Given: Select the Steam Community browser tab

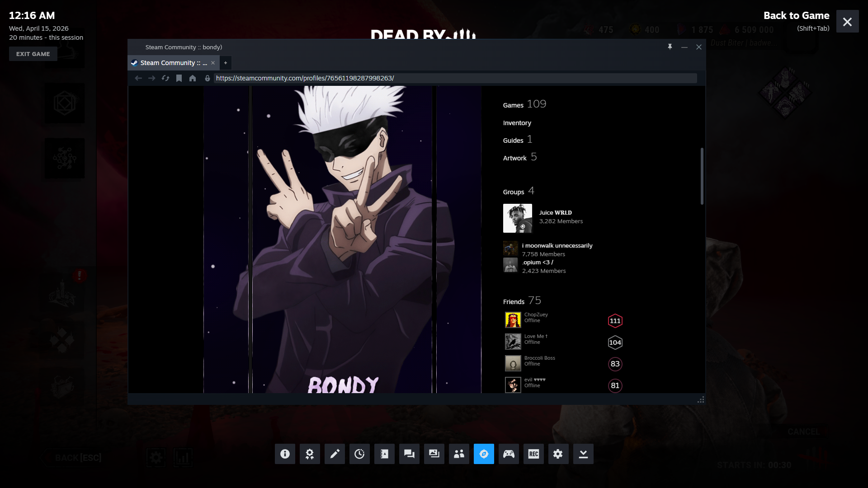Looking at the screenshot, I should [173, 63].
